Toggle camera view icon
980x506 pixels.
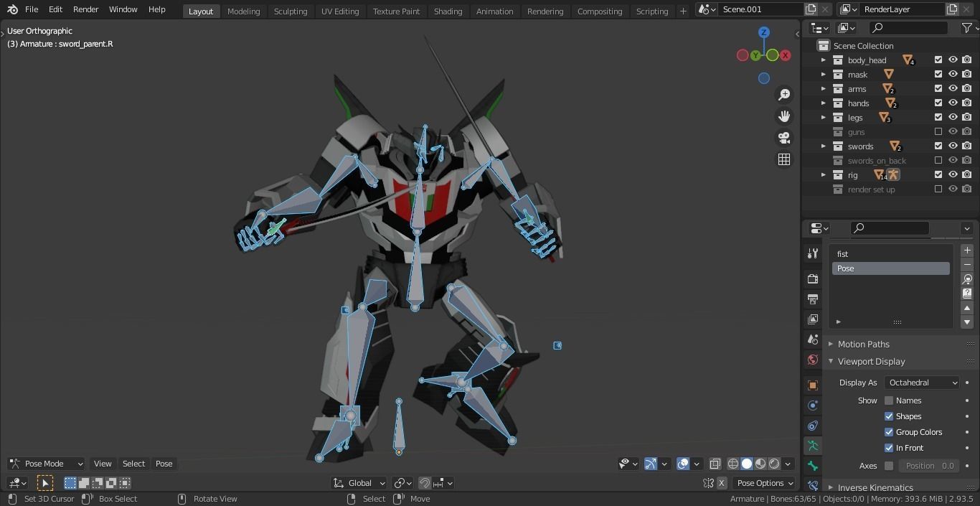(784, 138)
